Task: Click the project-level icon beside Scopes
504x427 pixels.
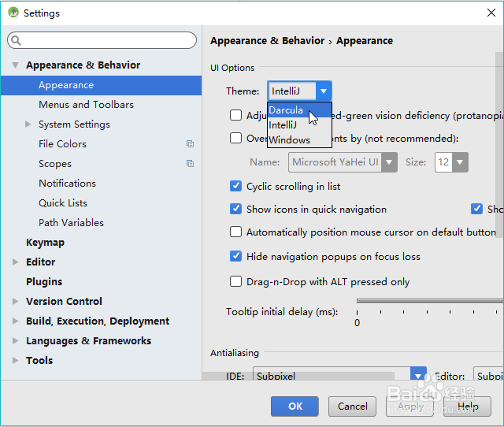Action: click(190, 164)
